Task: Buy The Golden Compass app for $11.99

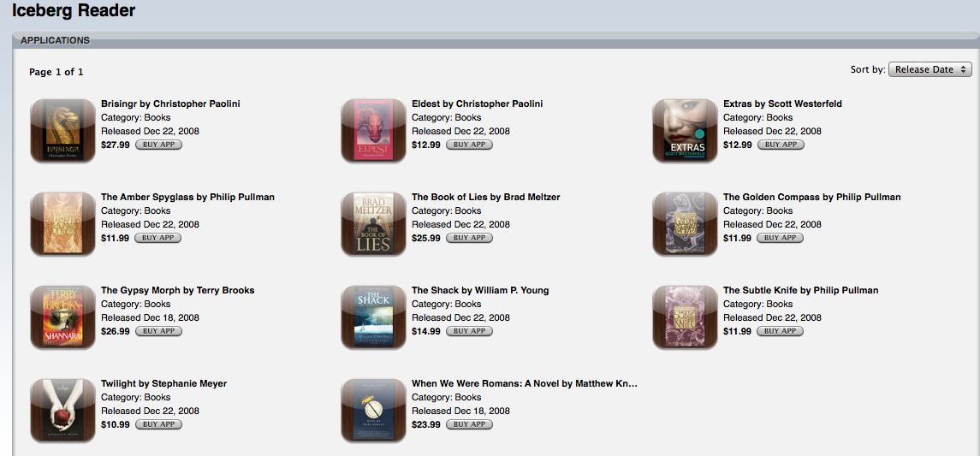Action: pyautogui.click(x=781, y=238)
